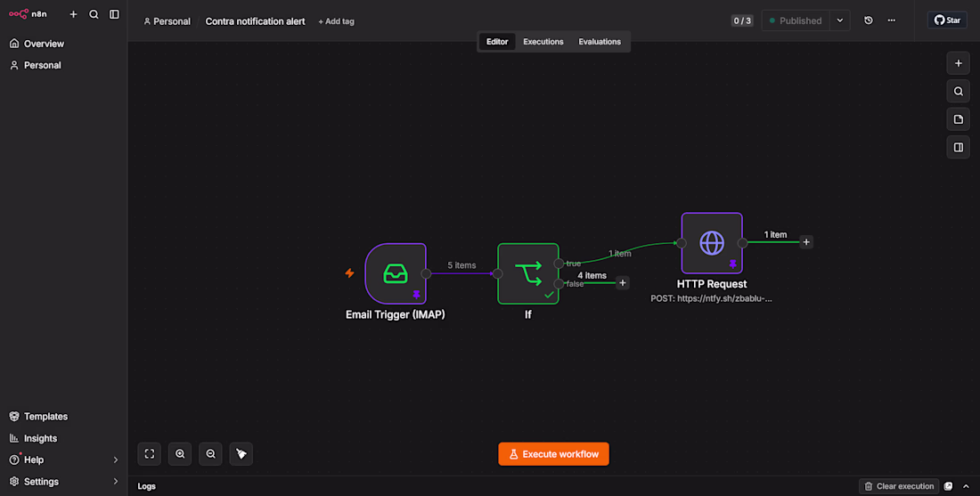This screenshot has width=980, height=496.
Task: Switch to the Editor tab
Action: [x=497, y=42]
